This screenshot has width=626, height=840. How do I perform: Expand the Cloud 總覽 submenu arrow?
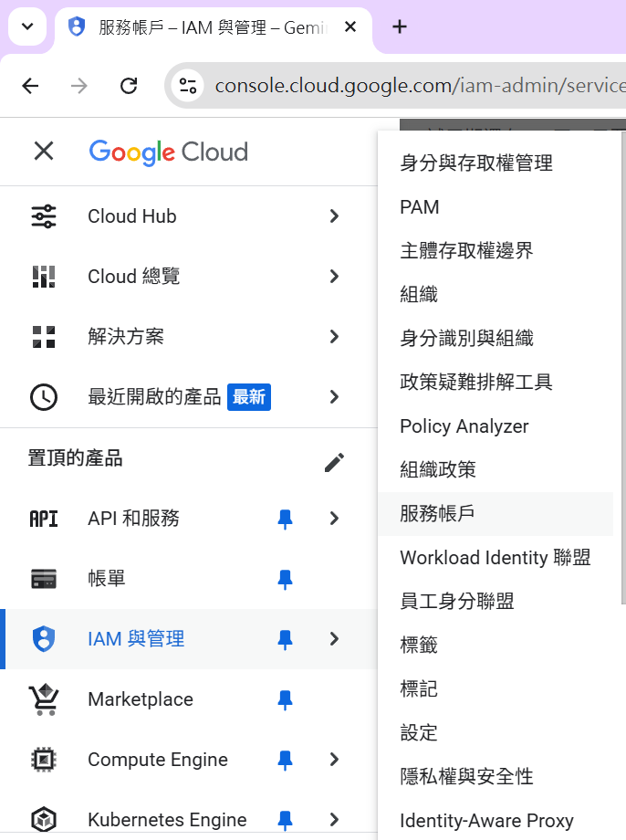(x=334, y=277)
